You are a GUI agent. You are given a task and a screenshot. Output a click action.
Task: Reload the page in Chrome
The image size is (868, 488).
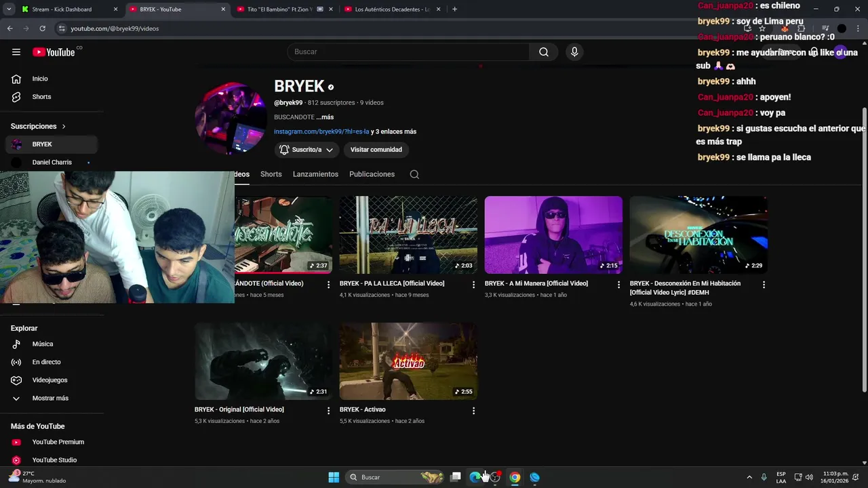(x=42, y=28)
